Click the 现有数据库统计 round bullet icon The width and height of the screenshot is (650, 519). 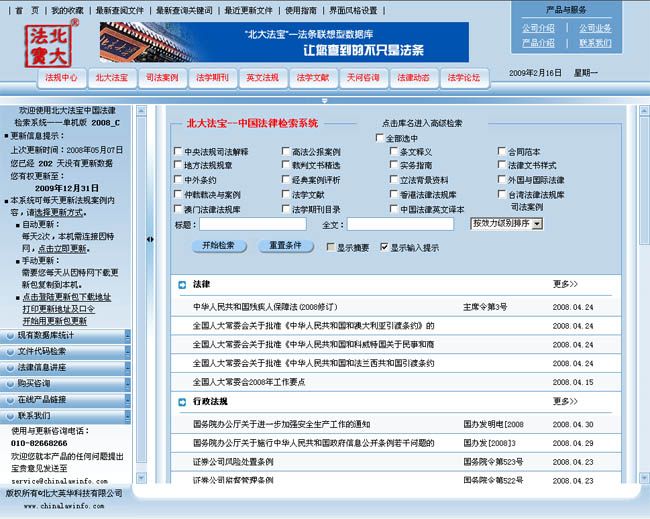[10, 336]
